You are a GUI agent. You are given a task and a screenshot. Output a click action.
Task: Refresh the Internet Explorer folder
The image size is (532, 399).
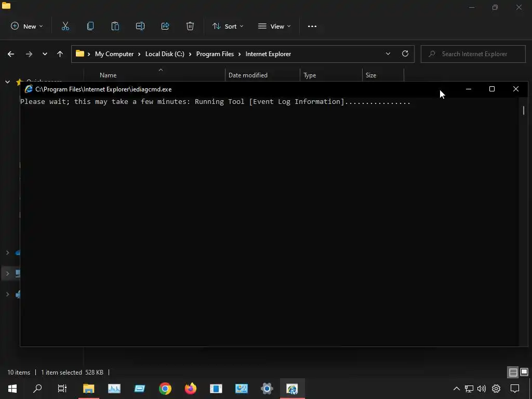(405, 54)
